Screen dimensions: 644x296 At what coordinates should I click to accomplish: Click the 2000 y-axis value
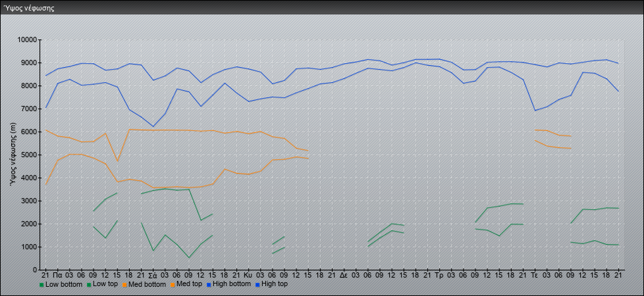[x=28, y=224]
